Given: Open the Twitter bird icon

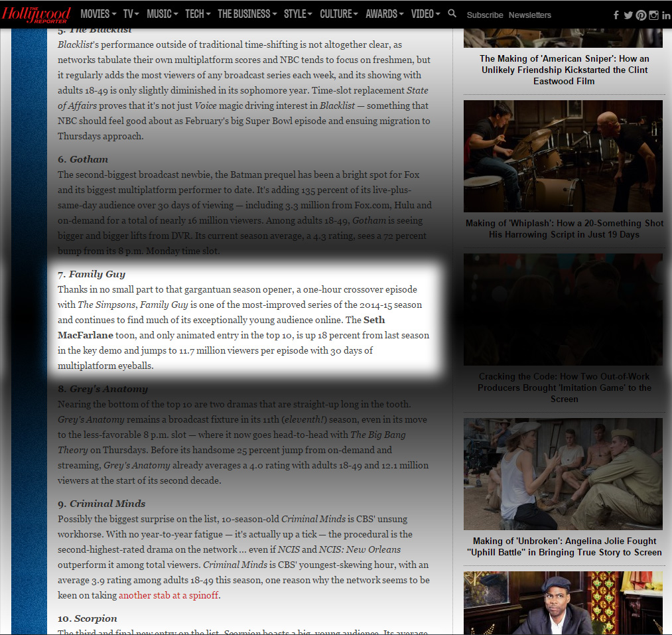Looking at the screenshot, I should (628, 15).
